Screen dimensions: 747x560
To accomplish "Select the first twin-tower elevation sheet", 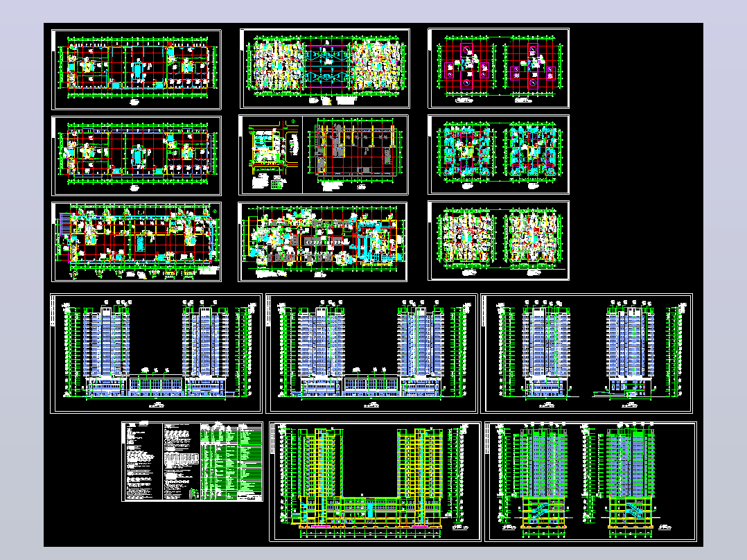I will [157, 353].
